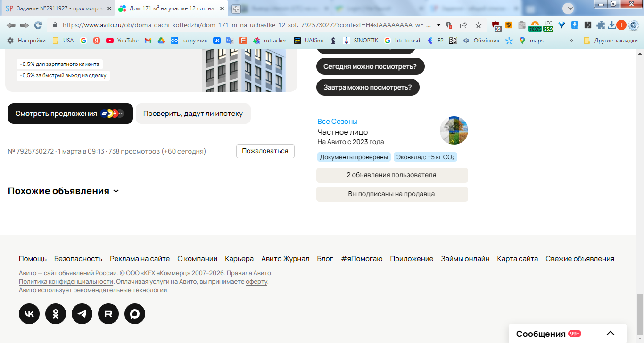Ask Сегодня можно посмотреть?
This screenshot has width=644, height=343.
370,66
